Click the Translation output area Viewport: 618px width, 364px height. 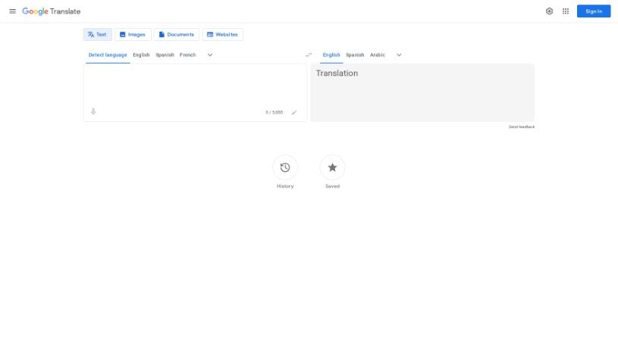pos(422,93)
